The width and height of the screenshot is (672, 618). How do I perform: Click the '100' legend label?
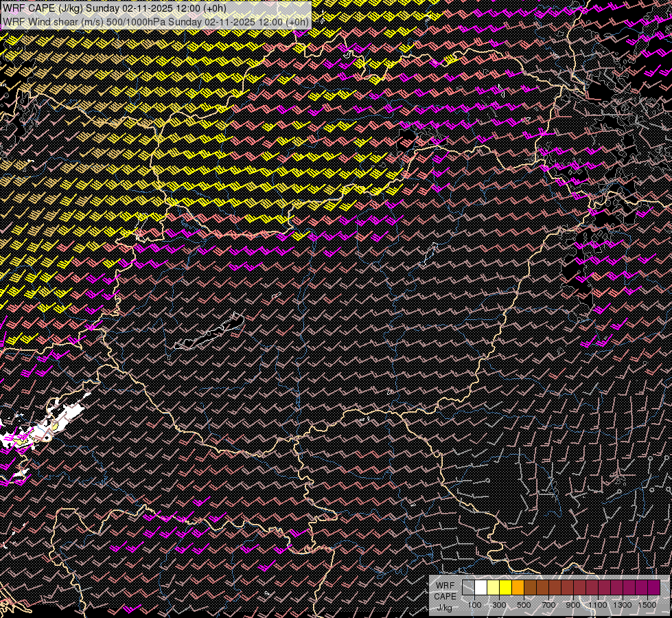474,605
